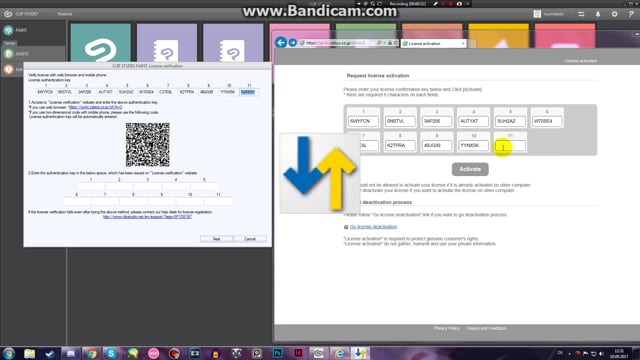640x360 pixels.
Task: Open the Material menu in Clip Studio
Action: (64, 14)
